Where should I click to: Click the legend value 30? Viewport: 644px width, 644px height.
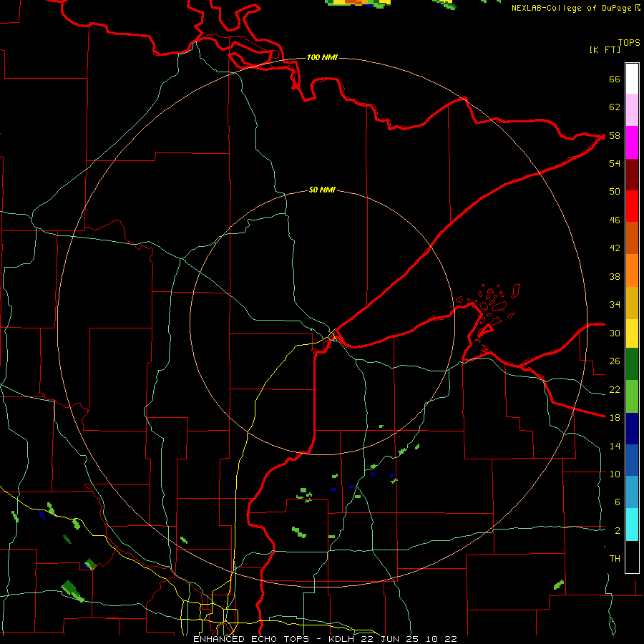[615, 333]
